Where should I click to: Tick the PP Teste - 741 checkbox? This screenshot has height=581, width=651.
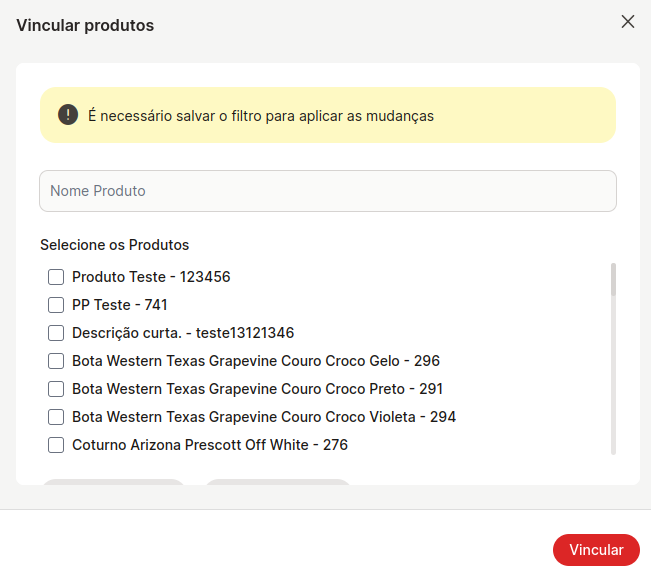56,305
